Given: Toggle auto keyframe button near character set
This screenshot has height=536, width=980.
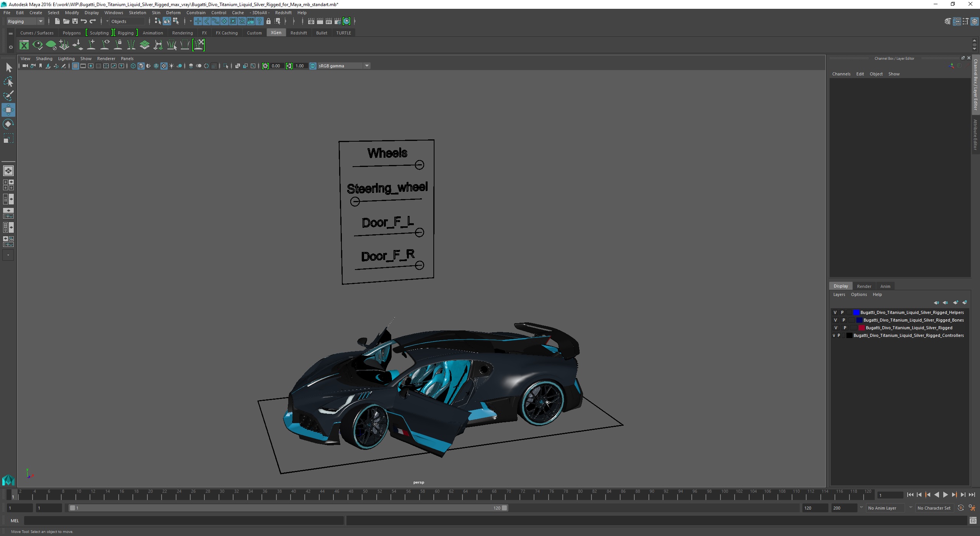Looking at the screenshot, I should click(x=961, y=508).
